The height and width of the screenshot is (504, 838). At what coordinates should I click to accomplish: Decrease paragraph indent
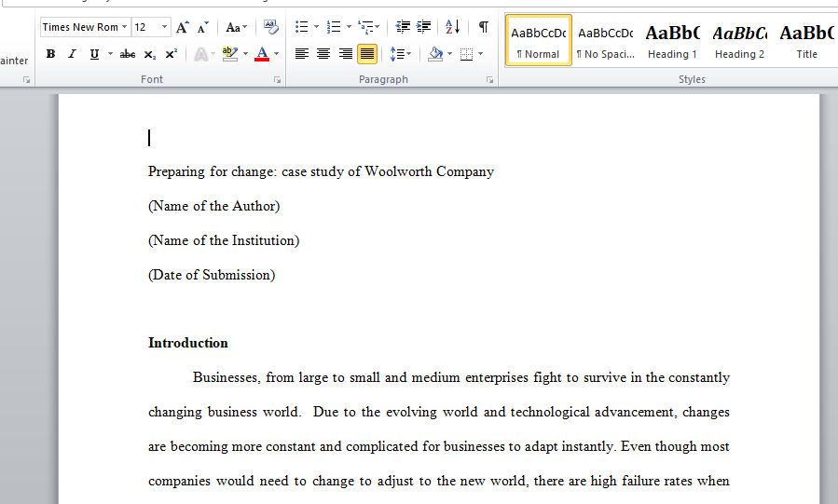point(403,27)
